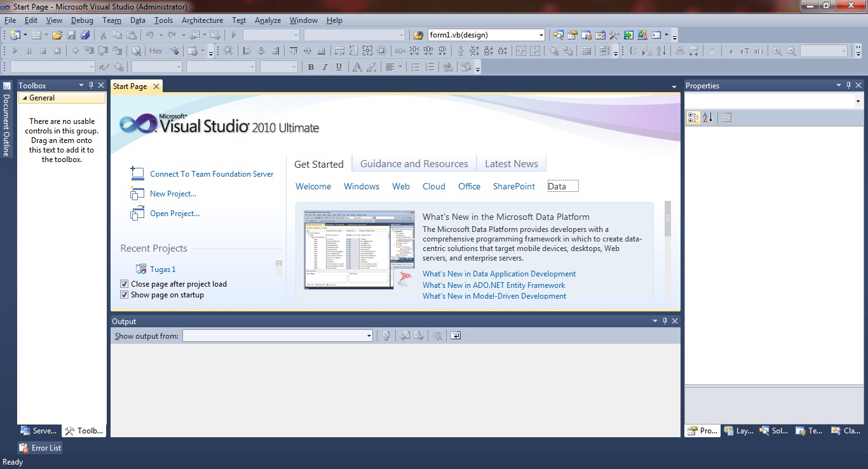Open the Solution Explorer toolbar icon
868x469 pixels.
pos(559,35)
